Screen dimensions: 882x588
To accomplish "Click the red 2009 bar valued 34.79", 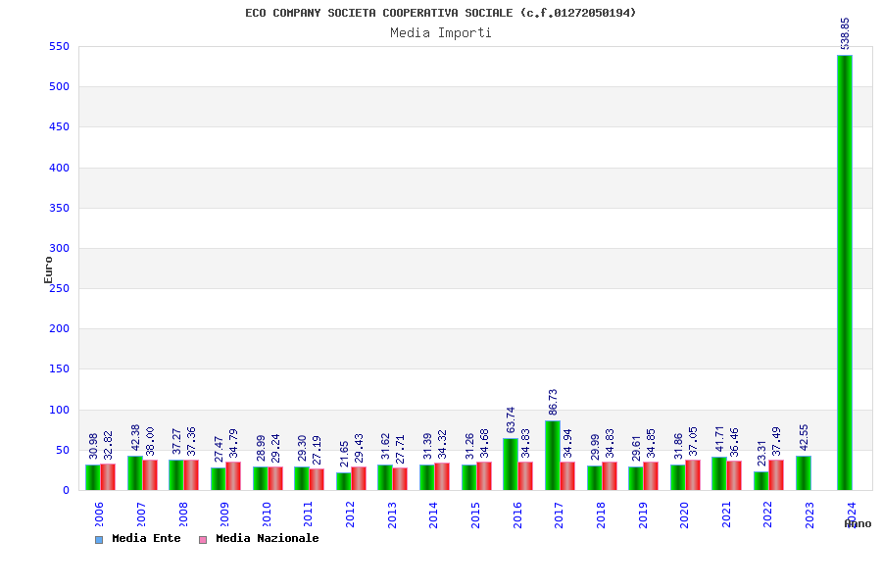I will 233,476.
